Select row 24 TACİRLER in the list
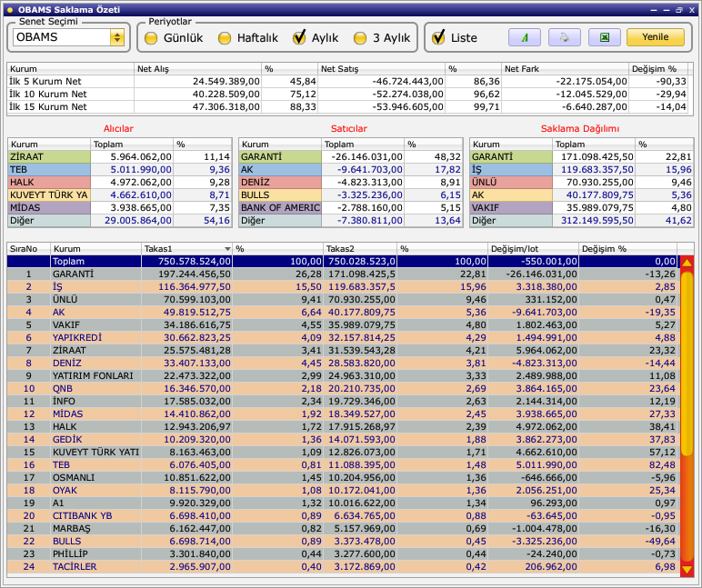702x588 pixels. 343,566
